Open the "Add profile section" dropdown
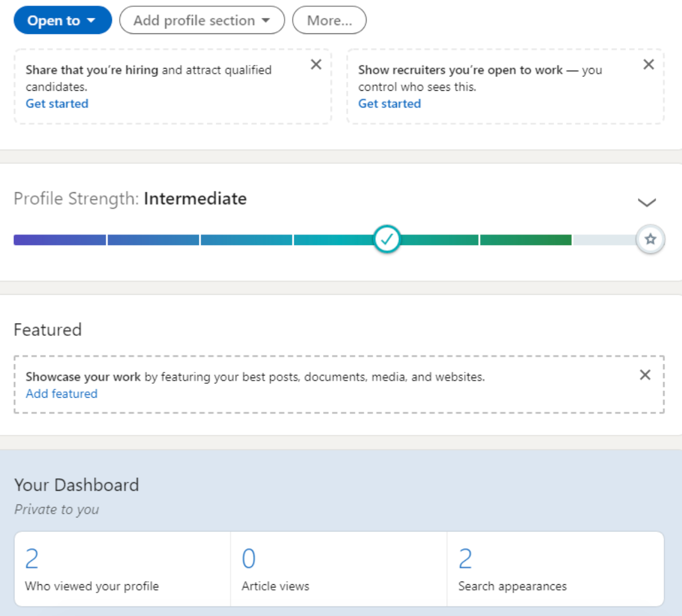This screenshot has width=682, height=616. click(202, 20)
